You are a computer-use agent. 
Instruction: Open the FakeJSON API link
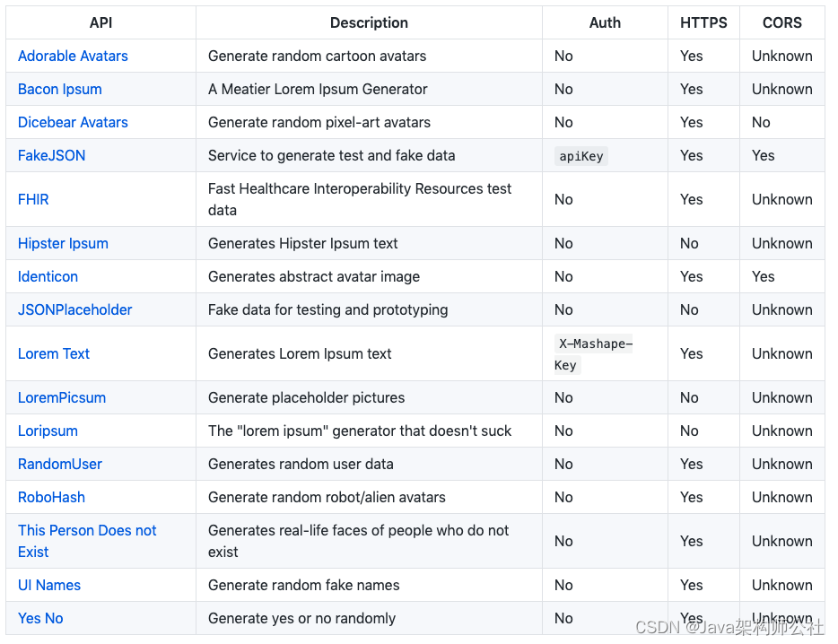click(x=51, y=155)
